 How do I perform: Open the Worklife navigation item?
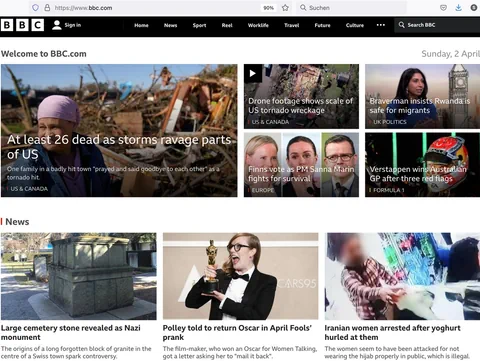coord(258,25)
